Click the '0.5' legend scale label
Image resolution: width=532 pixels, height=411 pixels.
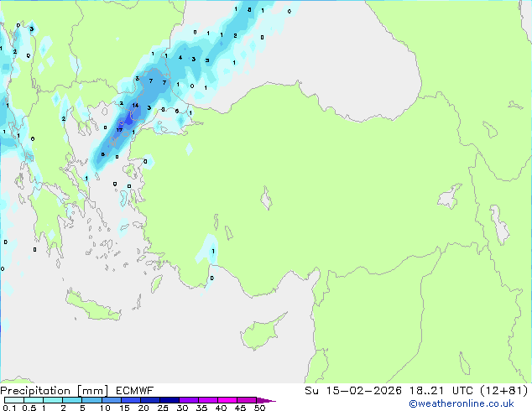[x=29, y=408]
